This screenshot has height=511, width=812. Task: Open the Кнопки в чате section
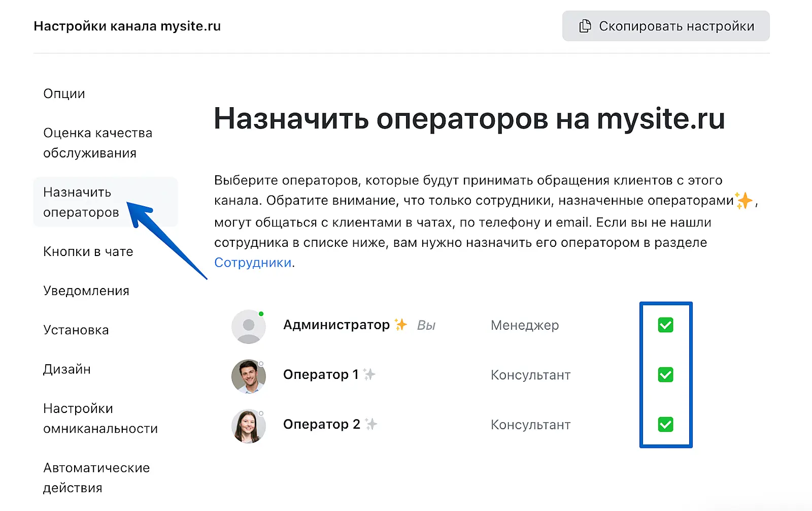(x=88, y=251)
